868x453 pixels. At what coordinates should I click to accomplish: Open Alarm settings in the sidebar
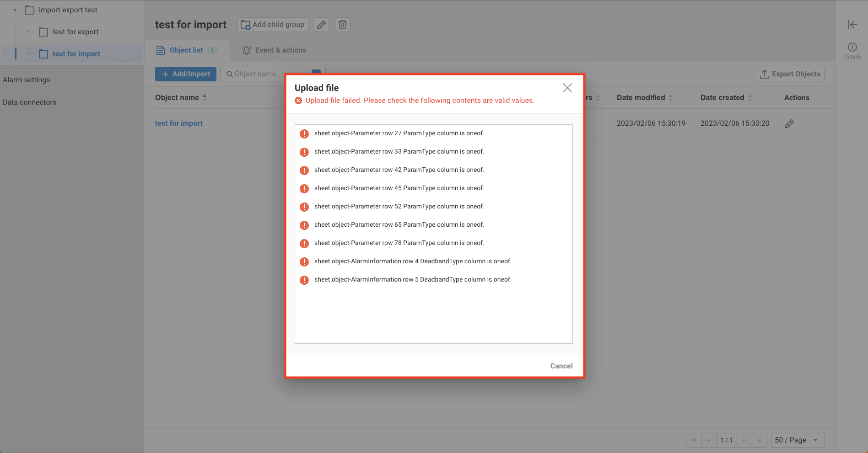pos(27,80)
